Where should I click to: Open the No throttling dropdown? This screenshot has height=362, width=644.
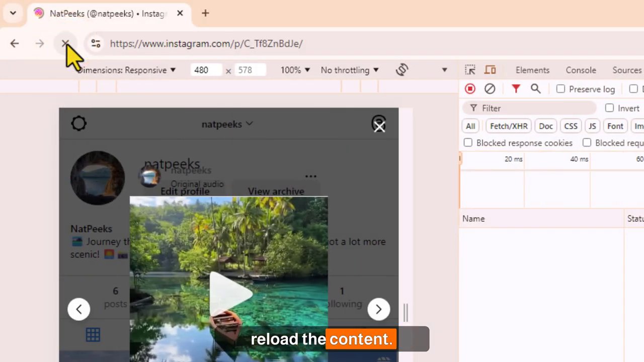349,70
